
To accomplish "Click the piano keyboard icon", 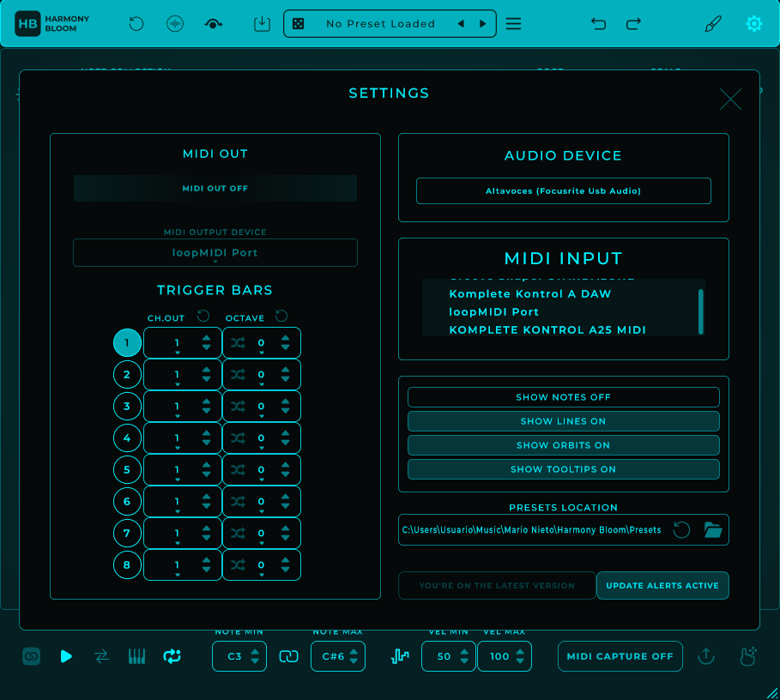I will tap(136, 656).
